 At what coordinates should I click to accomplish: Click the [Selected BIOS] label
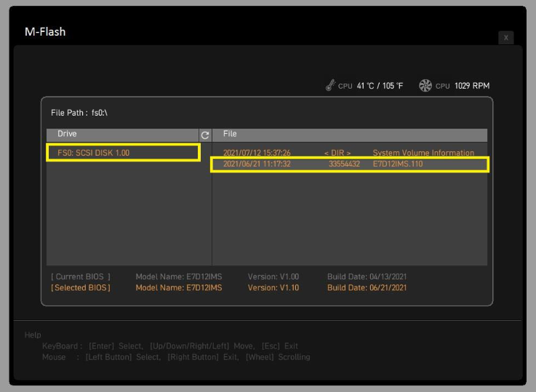81,288
